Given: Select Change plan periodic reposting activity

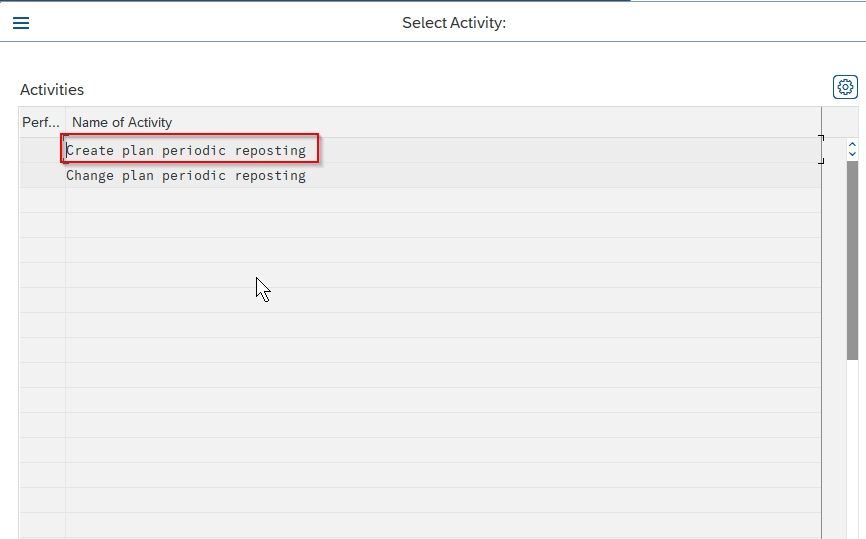Looking at the screenshot, I should [186, 176].
